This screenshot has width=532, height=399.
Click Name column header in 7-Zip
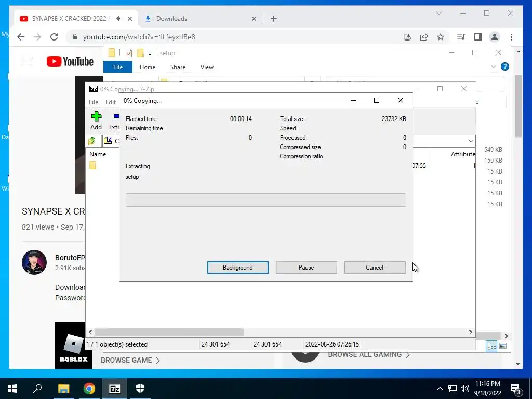(x=98, y=154)
